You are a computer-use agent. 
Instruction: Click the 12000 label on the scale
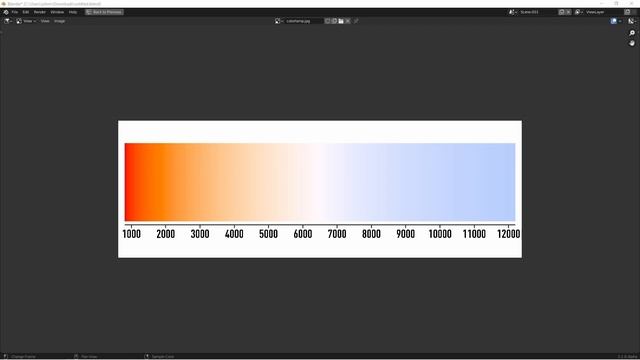(509, 234)
